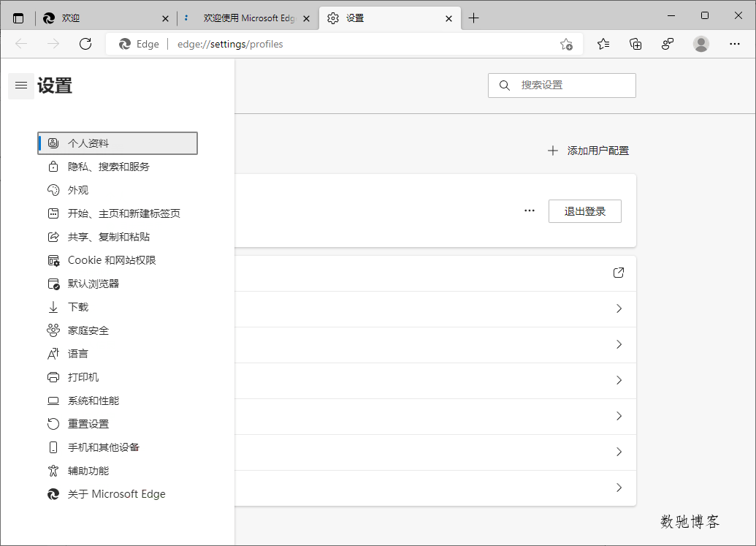This screenshot has height=546, width=756.
Task: Close the 欢迎使用 Microsoft Edge tab
Action: click(306, 19)
